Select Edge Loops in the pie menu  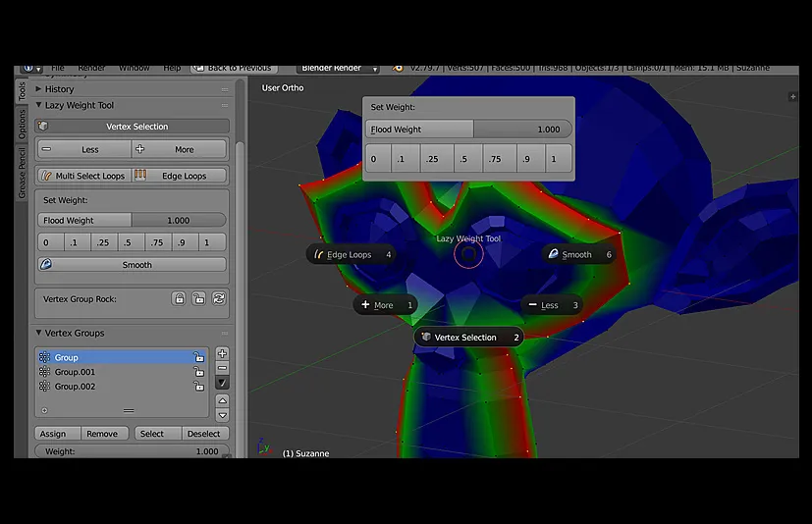(x=352, y=255)
